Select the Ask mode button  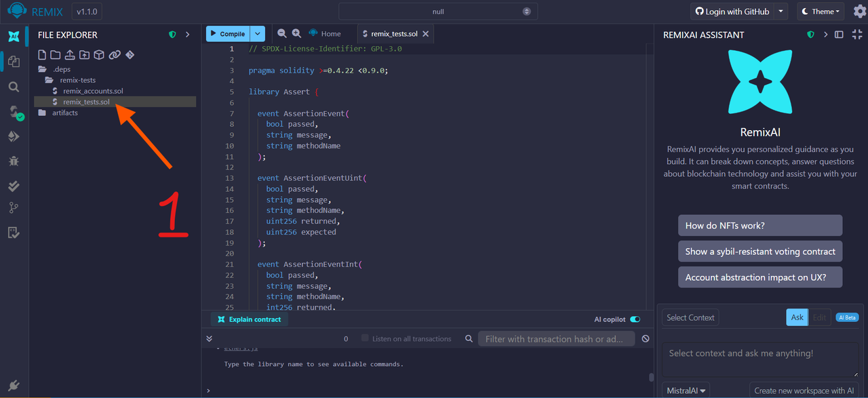tap(797, 317)
